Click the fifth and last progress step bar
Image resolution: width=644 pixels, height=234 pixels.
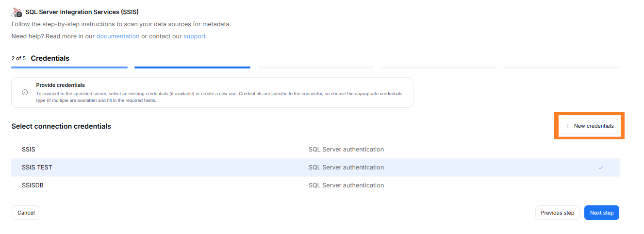point(561,67)
